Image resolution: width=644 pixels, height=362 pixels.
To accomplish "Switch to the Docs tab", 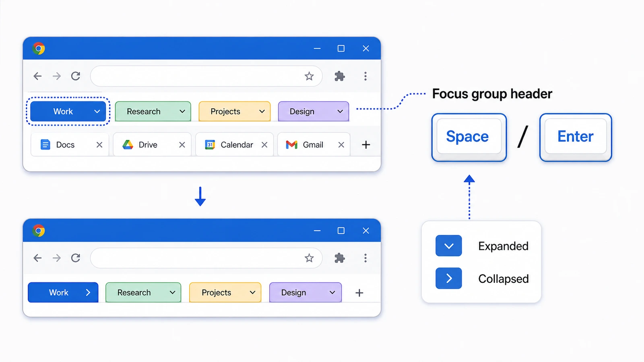I will tap(70, 145).
